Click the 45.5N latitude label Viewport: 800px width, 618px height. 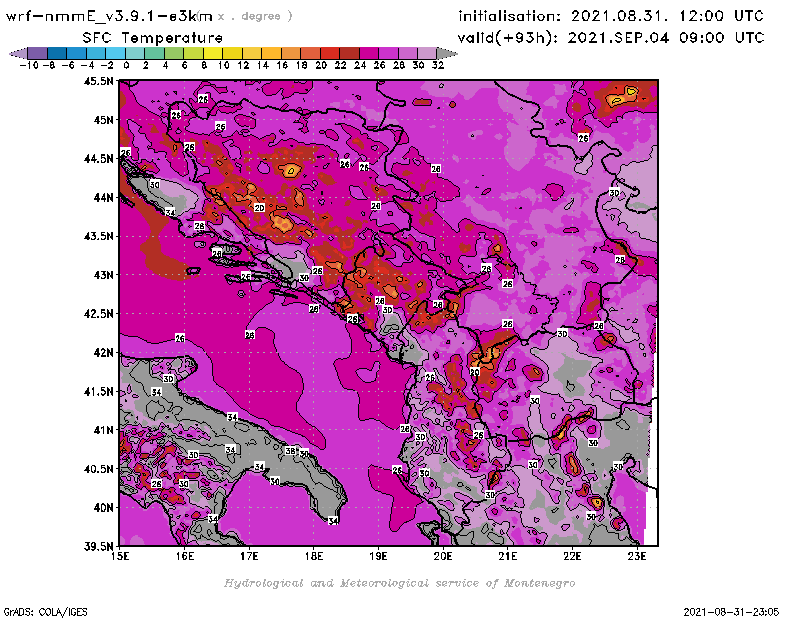[98, 81]
